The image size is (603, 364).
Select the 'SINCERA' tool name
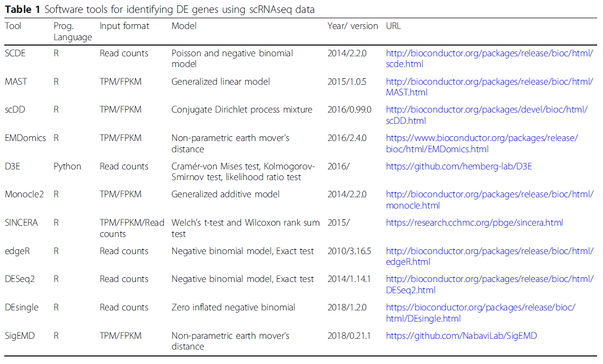pos(21,222)
